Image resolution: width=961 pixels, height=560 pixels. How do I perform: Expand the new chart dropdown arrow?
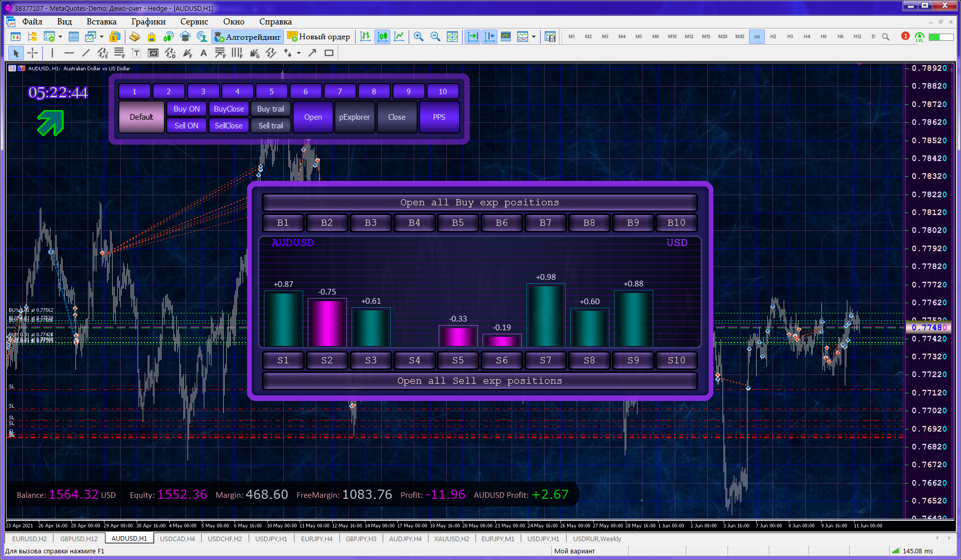(60, 37)
